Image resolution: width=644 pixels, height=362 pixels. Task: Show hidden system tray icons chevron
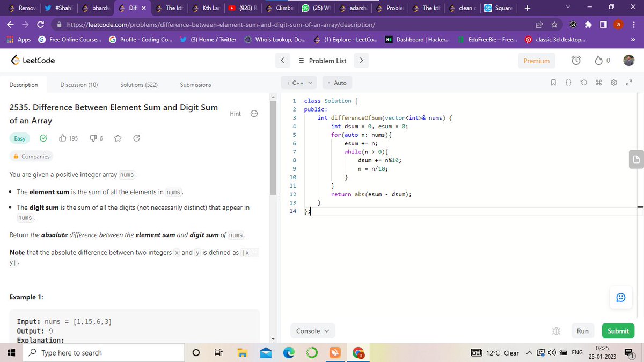pyautogui.click(x=528, y=353)
